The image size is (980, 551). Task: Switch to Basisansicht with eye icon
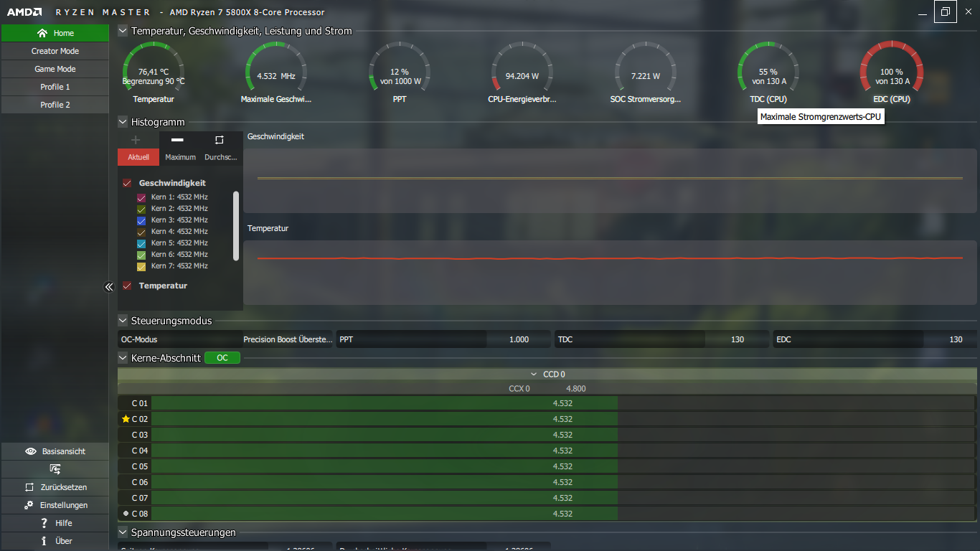[55, 451]
